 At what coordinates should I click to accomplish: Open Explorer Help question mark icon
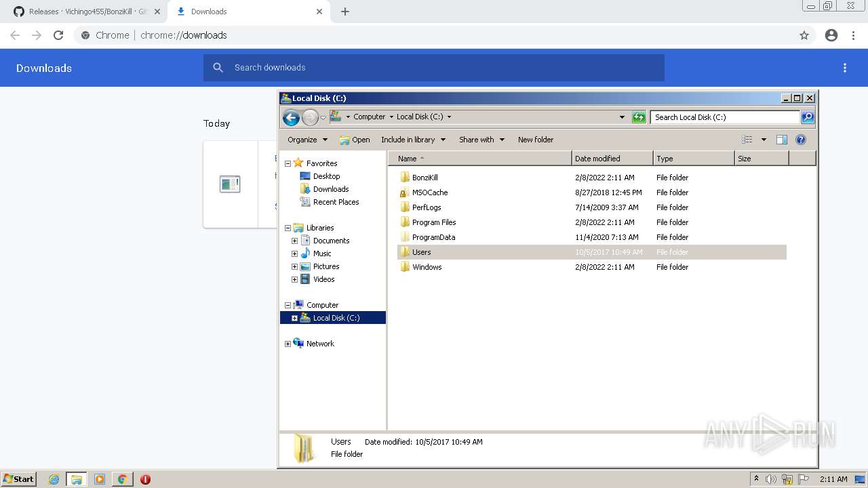click(801, 140)
